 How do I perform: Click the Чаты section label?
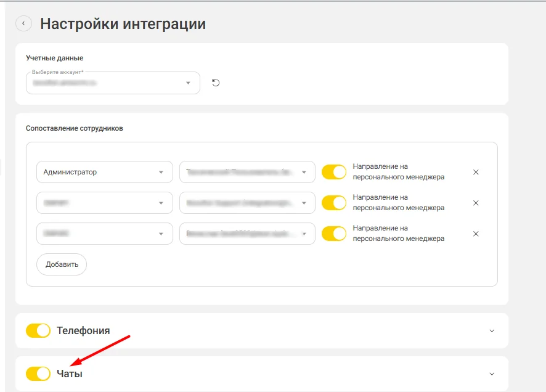click(x=70, y=374)
